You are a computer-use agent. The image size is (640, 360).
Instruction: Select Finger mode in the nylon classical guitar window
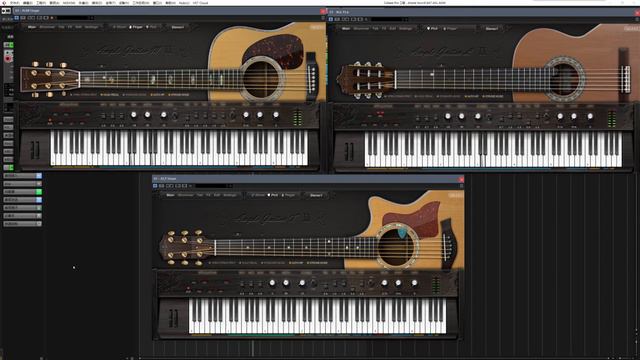(449, 29)
